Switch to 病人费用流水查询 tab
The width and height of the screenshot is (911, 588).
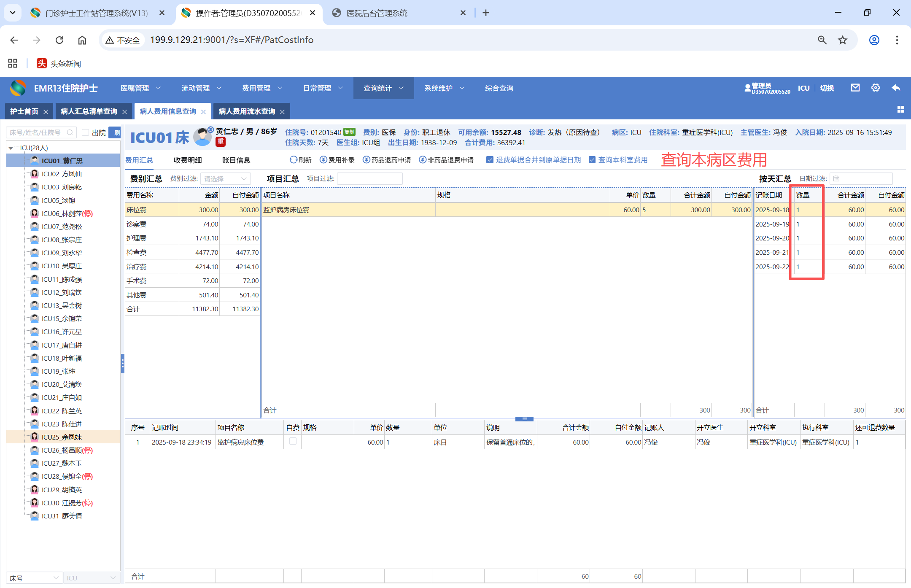tap(247, 111)
